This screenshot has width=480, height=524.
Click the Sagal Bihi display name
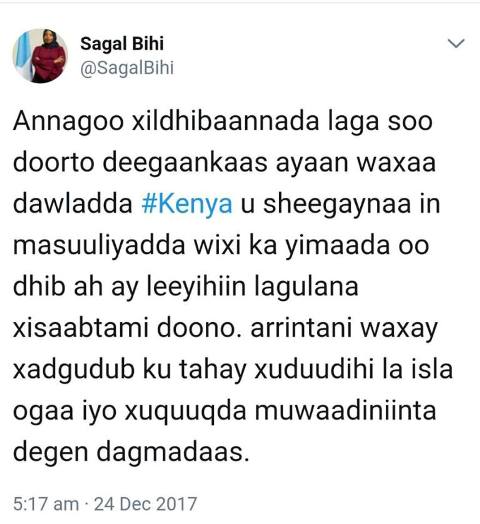pyautogui.click(x=122, y=44)
